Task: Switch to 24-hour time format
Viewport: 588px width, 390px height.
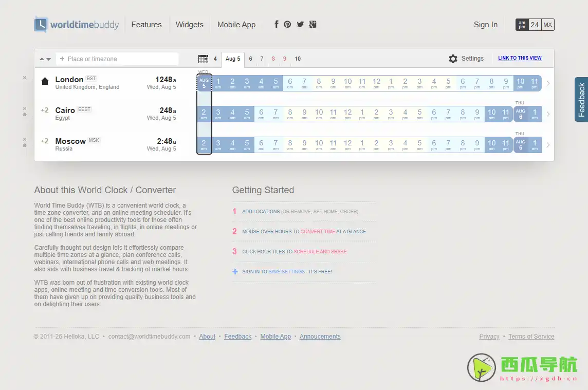Action: 535,25
